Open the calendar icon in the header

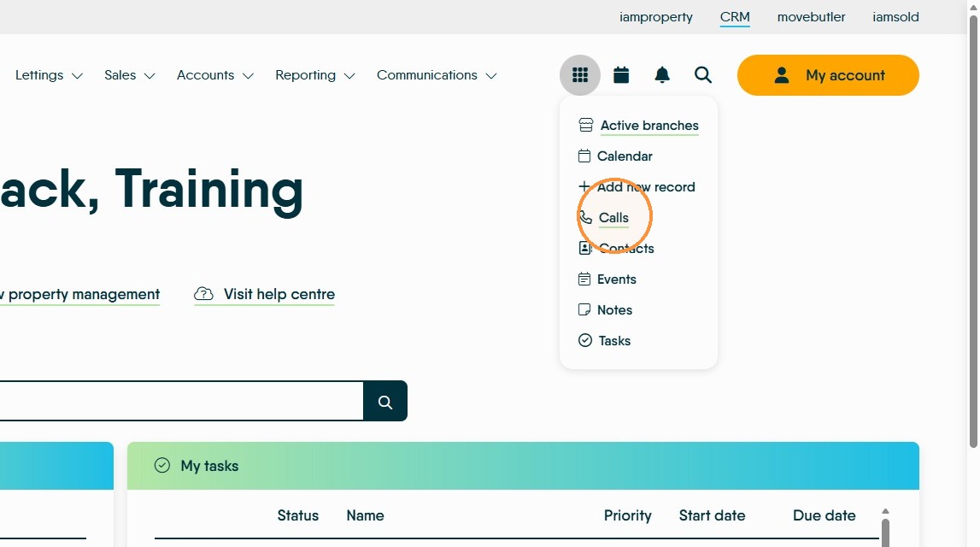pos(620,75)
